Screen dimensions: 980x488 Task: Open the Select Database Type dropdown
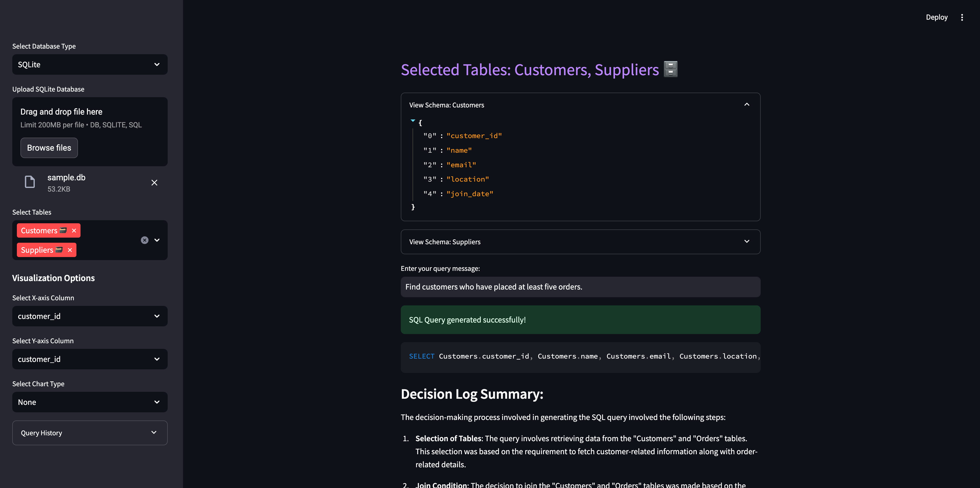(x=90, y=64)
